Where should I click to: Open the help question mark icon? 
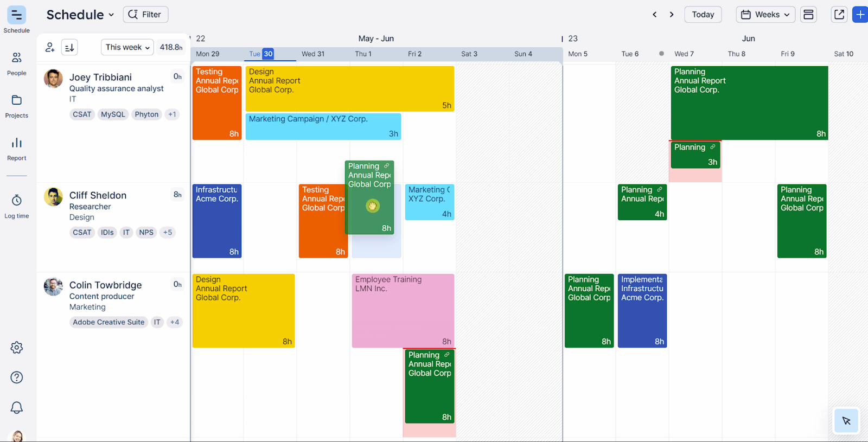tap(17, 377)
